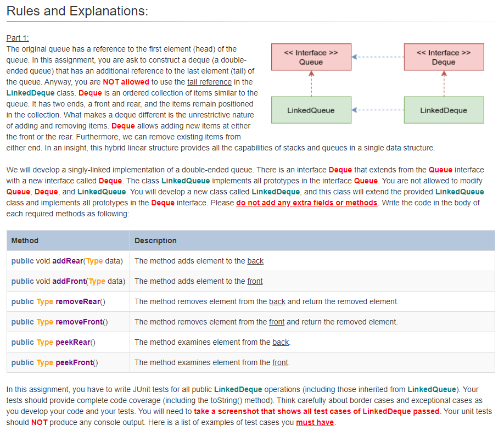Click underlined "back" in the addRear description
This screenshot has height=431, width=504.
pyautogui.click(x=255, y=261)
